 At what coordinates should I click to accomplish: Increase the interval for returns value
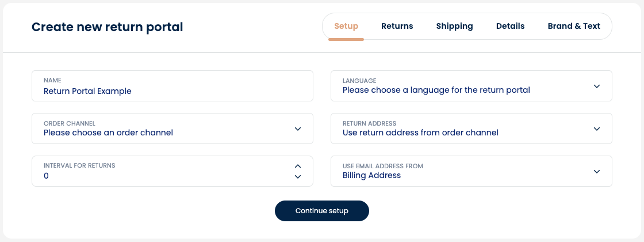click(298, 167)
